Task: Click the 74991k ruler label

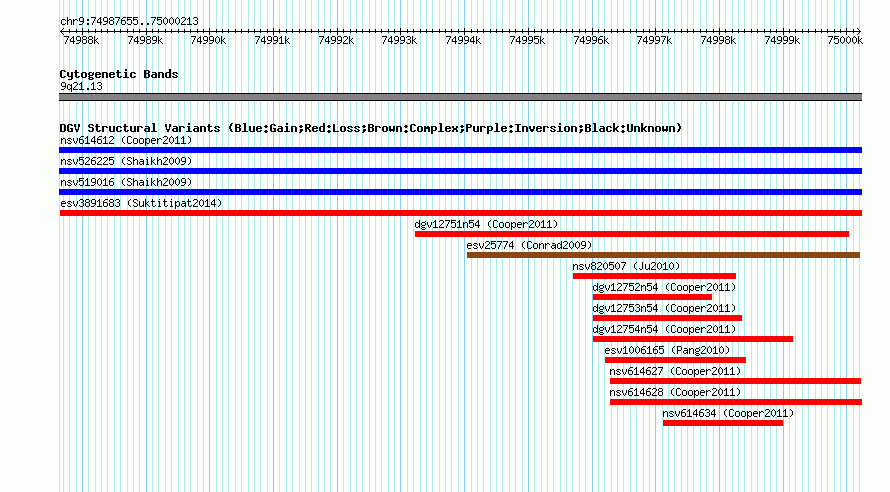Action: 272,40
